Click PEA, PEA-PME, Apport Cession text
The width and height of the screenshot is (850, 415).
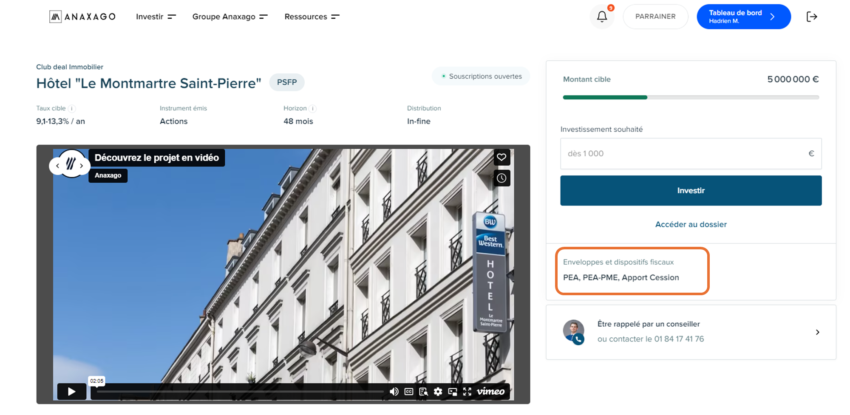click(621, 277)
